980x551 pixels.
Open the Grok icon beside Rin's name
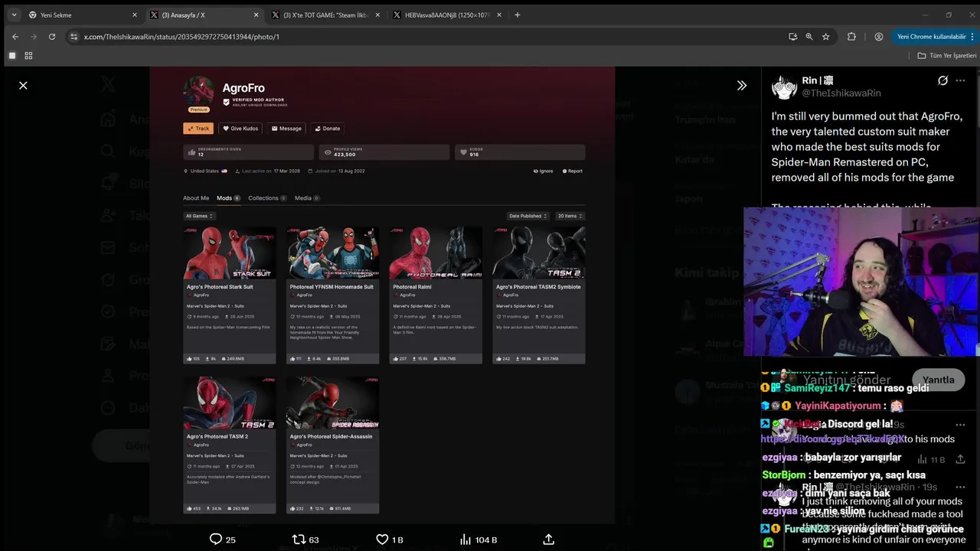[943, 80]
